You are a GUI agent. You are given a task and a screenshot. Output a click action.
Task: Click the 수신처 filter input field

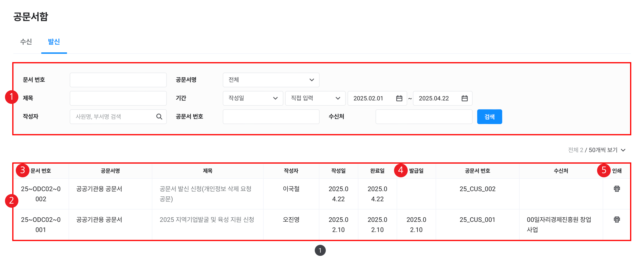click(424, 117)
